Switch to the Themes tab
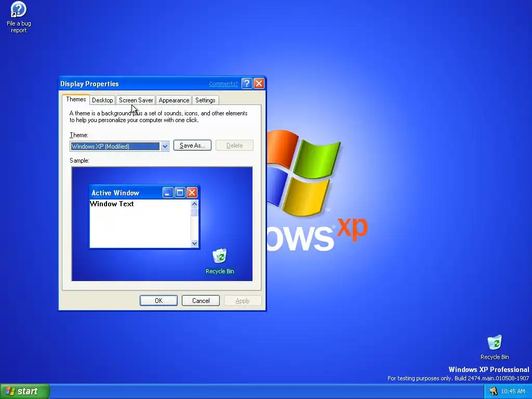532x399 pixels. pos(76,99)
